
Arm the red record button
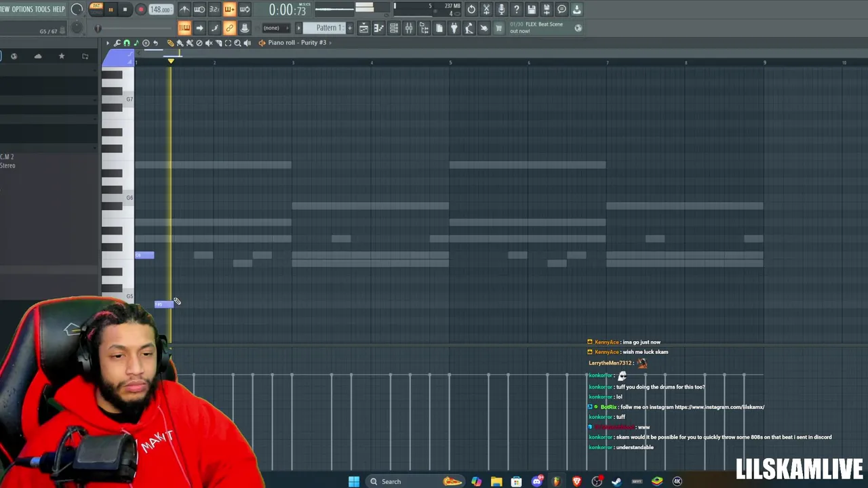141,9
